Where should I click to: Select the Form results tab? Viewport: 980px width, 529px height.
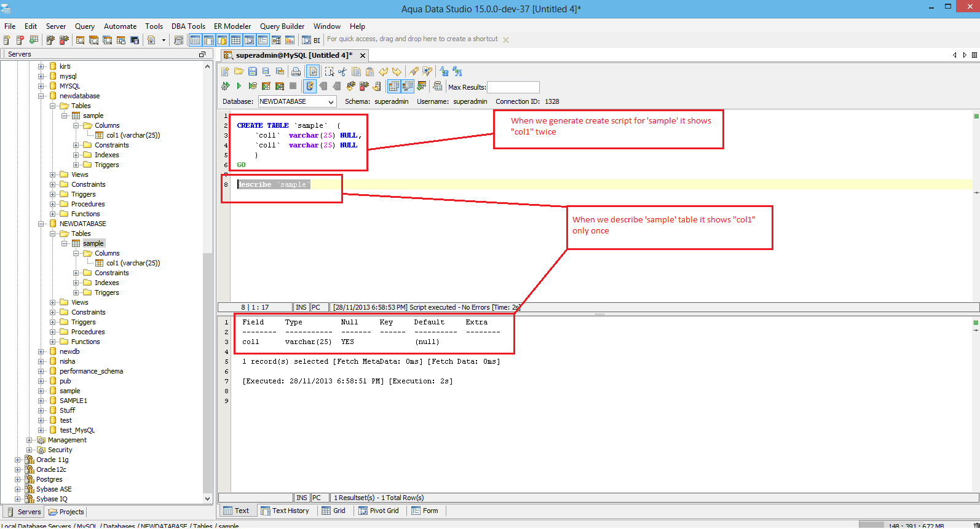pos(425,511)
